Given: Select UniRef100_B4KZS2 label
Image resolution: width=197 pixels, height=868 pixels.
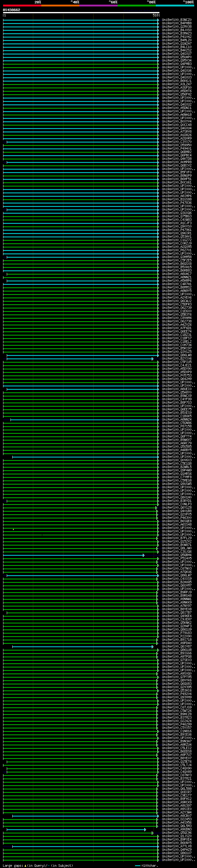Looking at the screenshot, I should (x=177, y=50).
